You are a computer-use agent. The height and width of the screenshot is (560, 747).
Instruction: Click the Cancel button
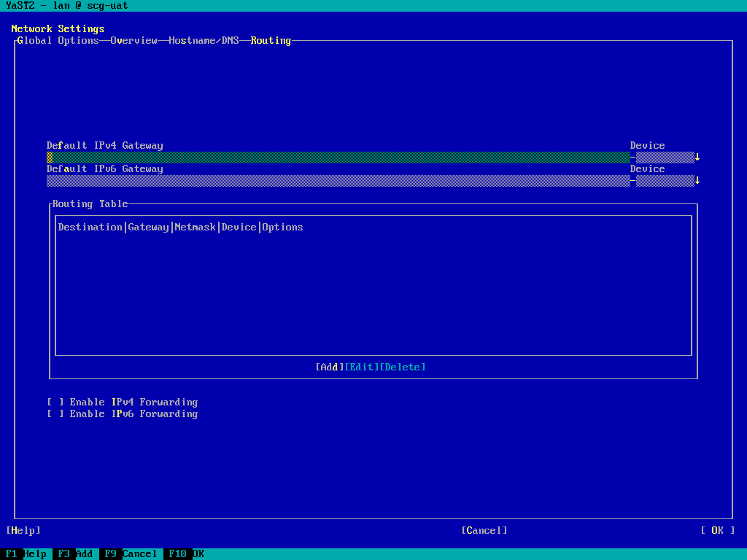484,531
